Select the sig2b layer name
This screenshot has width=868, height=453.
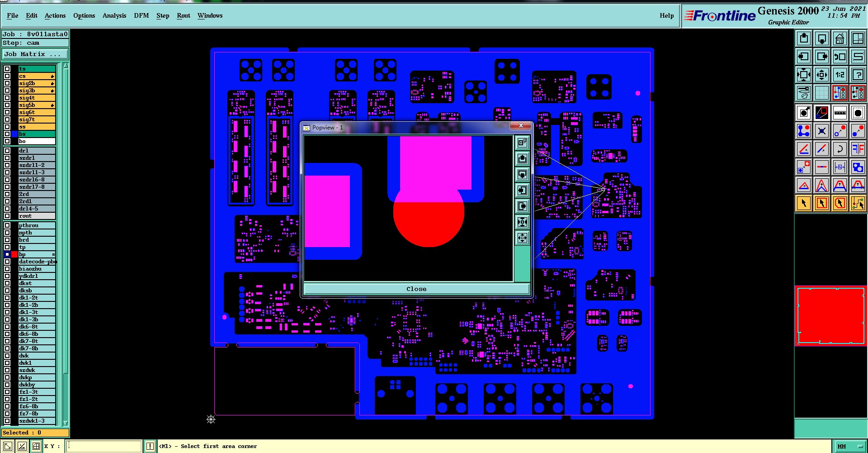(37, 83)
